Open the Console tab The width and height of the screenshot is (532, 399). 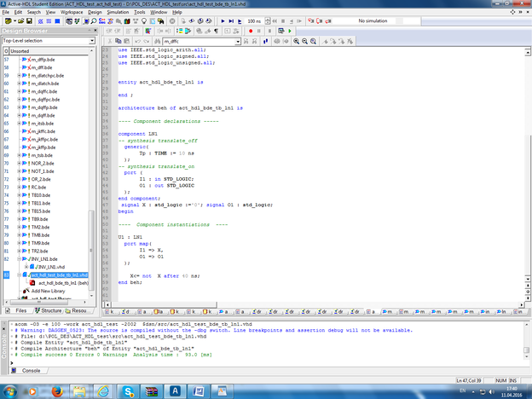31,371
